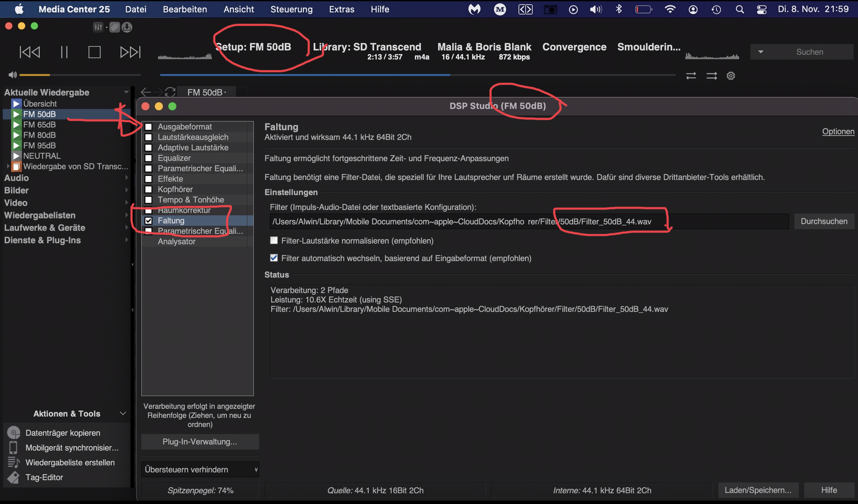Collapse the Aktionen & Tools panel

(x=123, y=414)
